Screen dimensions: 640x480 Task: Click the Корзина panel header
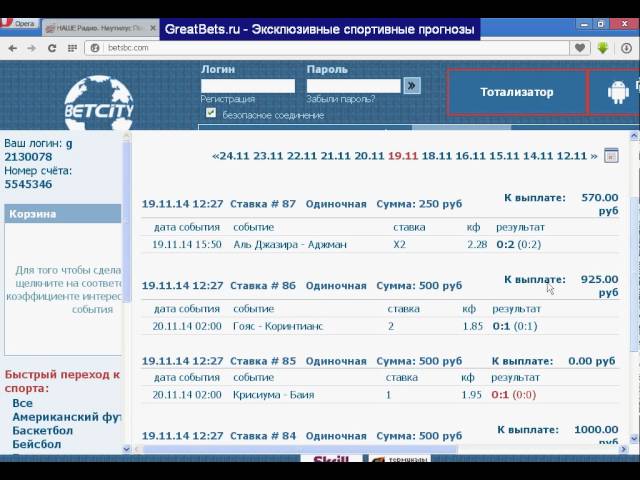pos(63,214)
